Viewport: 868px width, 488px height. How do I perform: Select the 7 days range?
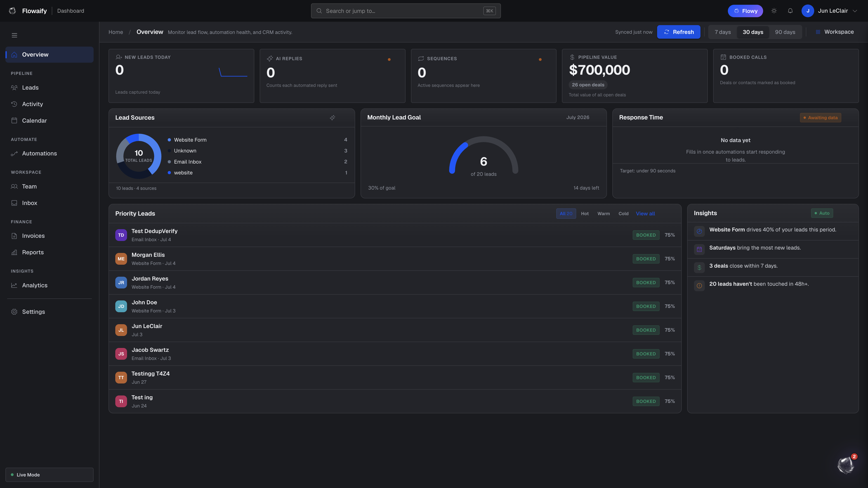click(x=723, y=32)
